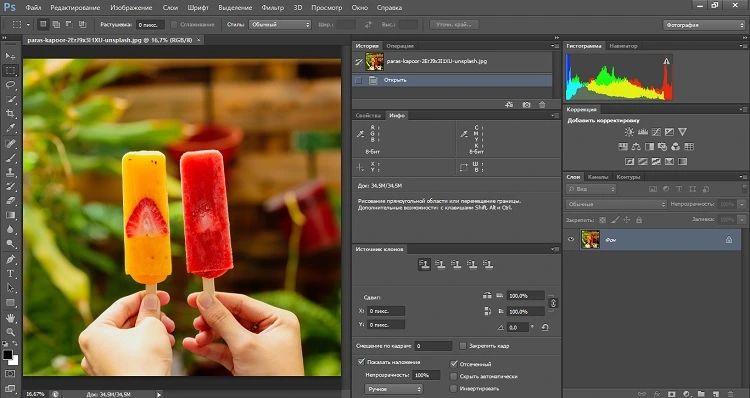Enable Скрыть автоматически checkbox
Image resolution: width=750 pixels, height=398 pixels.
click(x=453, y=376)
